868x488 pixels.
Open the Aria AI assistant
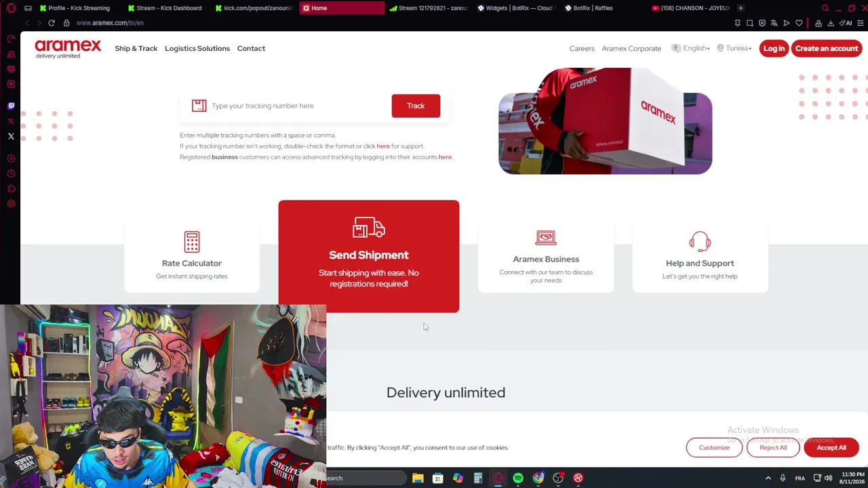846,23
